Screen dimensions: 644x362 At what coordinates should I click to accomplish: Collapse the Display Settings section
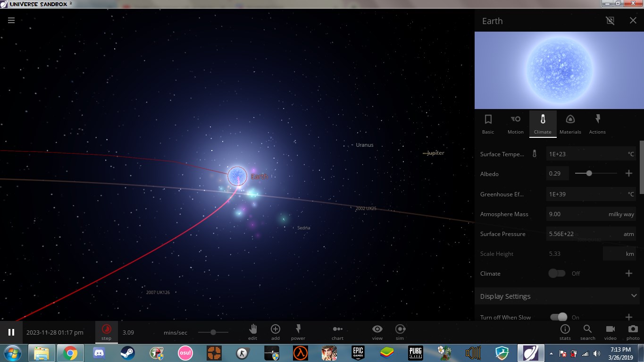(x=557, y=296)
